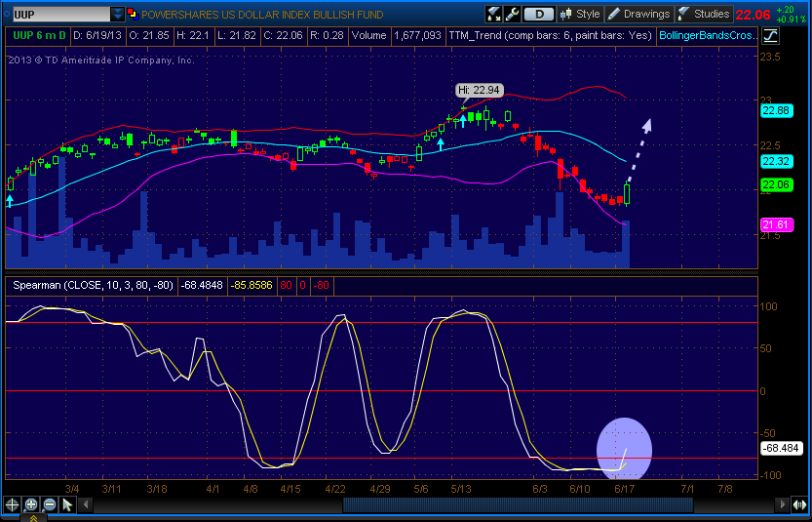This screenshot has width=812, height=522.
Task: Click the Hi: 22.94 price bubble
Action: [480, 90]
